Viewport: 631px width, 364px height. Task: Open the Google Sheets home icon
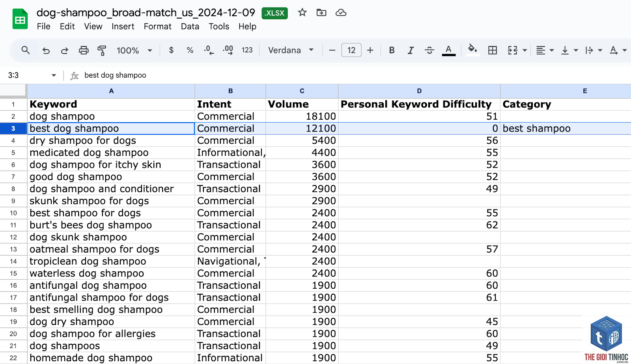click(20, 19)
